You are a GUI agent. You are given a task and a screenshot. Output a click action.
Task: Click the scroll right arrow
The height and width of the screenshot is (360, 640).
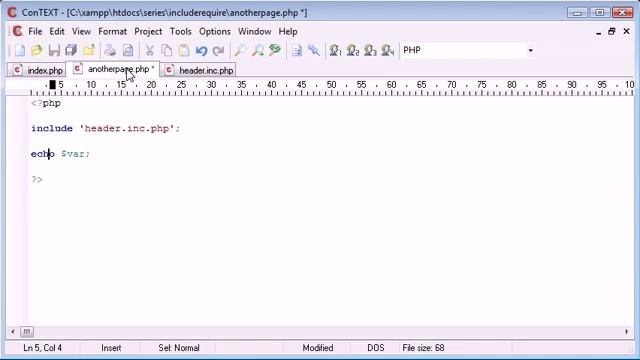627,331
